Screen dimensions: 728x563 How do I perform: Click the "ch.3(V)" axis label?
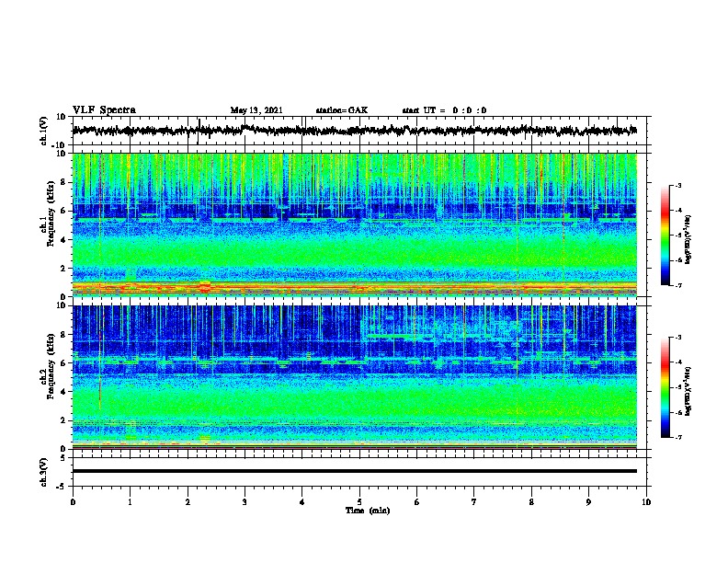click(44, 472)
